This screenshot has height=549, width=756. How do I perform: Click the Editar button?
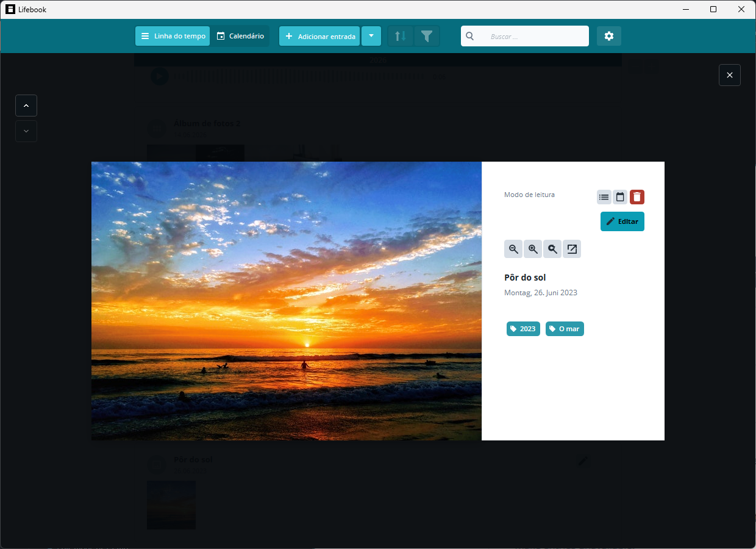(622, 221)
